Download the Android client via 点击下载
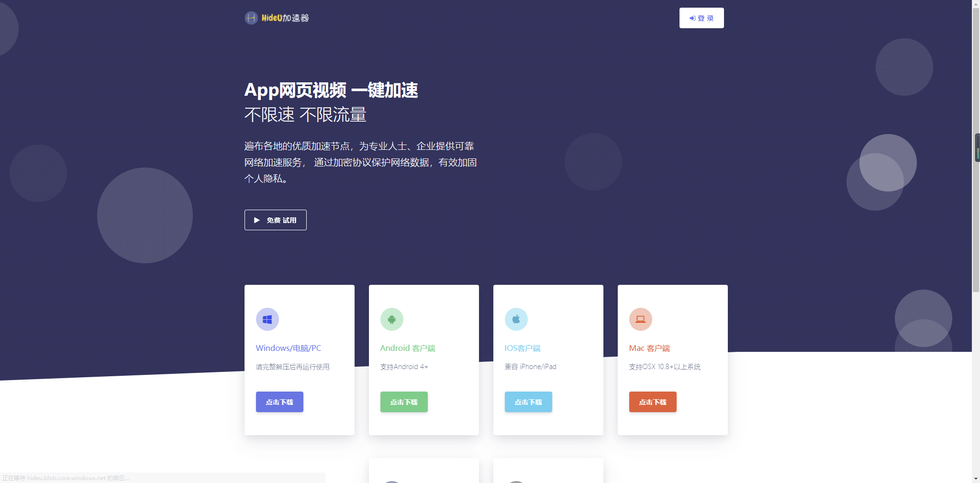This screenshot has height=483, width=980. click(x=404, y=402)
